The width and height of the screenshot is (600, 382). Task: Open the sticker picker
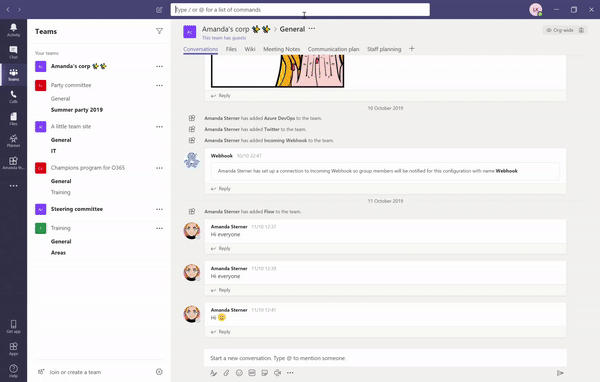264,373
